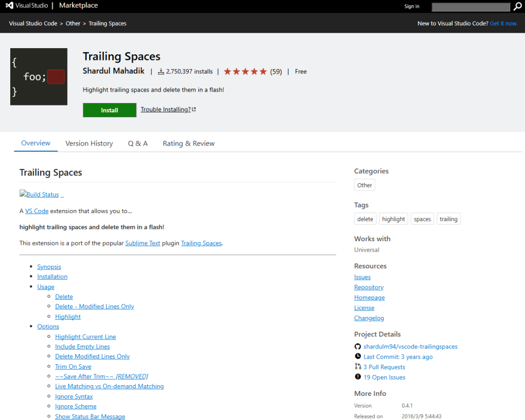Open shardulm94/vscode-trailingspaces project link
The width and height of the screenshot is (525, 420).
(x=411, y=346)
